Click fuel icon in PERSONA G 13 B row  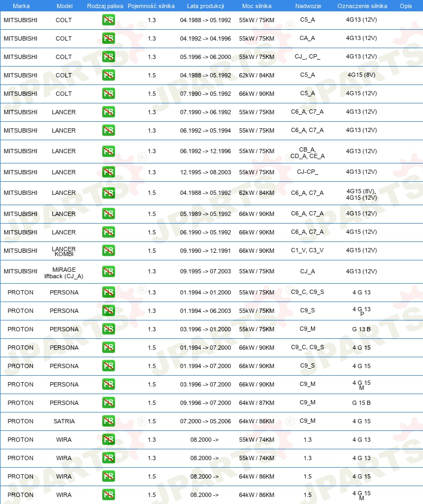pos(109,329)
